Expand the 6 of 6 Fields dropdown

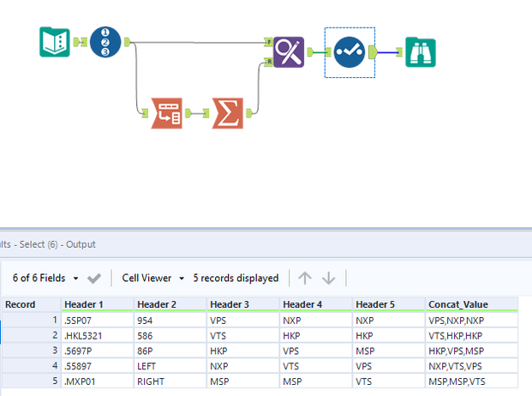tap(75, 279)
